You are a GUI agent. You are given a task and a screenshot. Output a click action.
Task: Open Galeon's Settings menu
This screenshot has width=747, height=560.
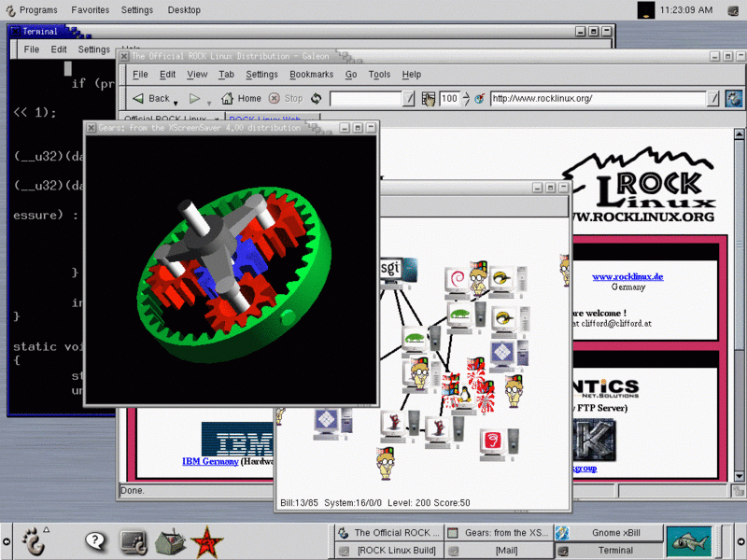(x=261, y=75)
